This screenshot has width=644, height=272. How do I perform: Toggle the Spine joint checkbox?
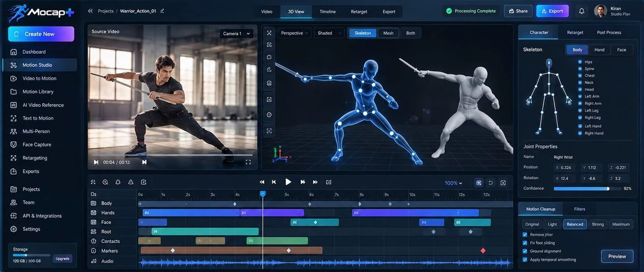580,68
